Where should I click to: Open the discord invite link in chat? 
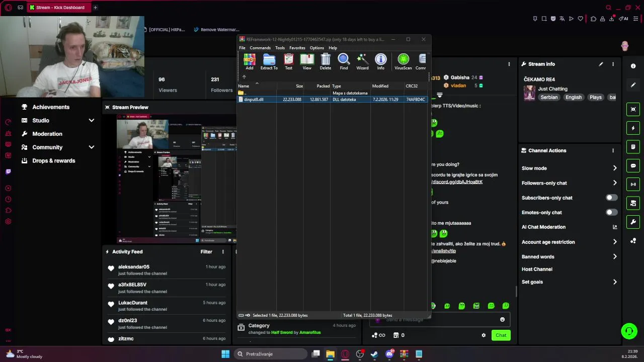pos(457,182)
